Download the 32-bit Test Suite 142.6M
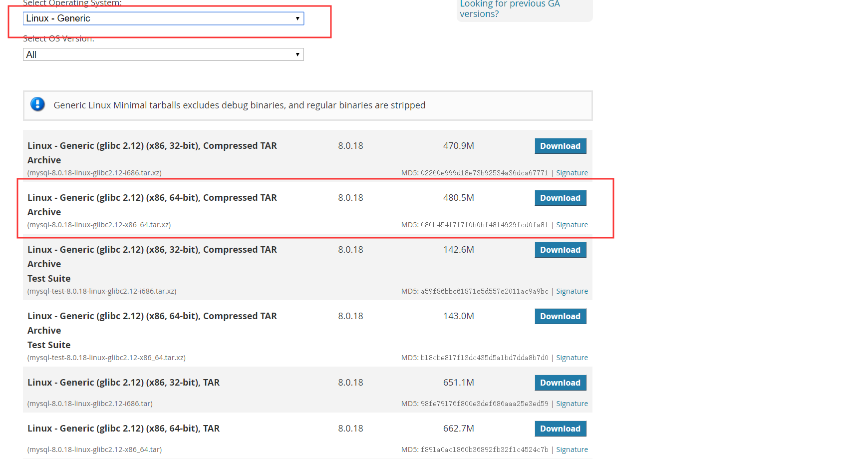This screenshot has width=868, height=459. point(560,250)
